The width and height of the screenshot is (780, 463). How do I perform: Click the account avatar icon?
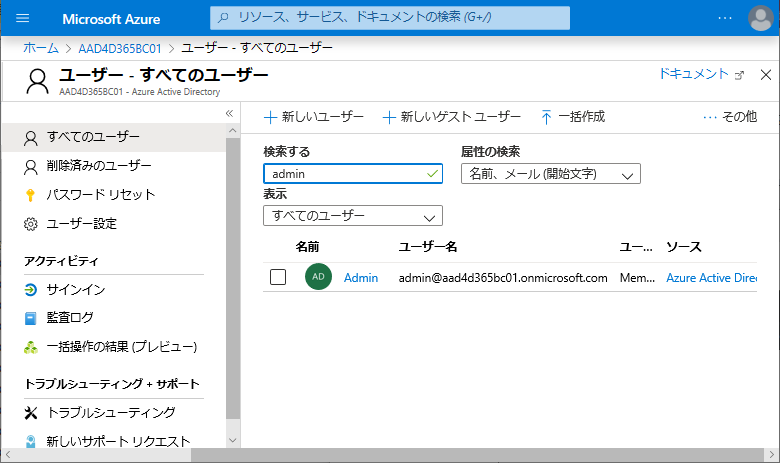click(761, 18)
